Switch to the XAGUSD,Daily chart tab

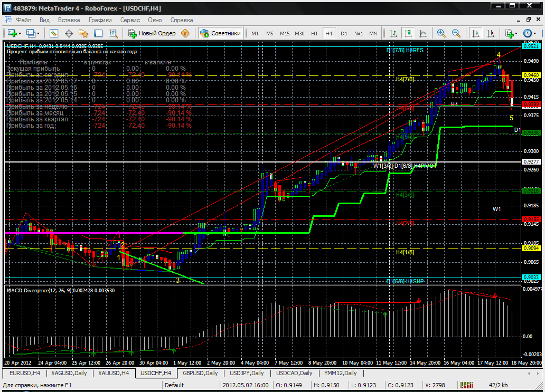tap(69, 373)
